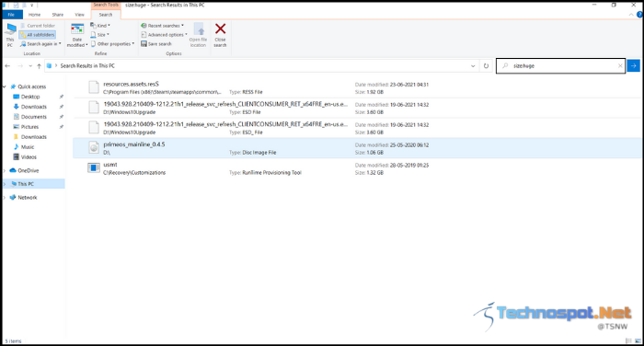Viewport: 644px width, 346px height.
Task: Collapse the Quick access tree node
Action: (5, 86)
